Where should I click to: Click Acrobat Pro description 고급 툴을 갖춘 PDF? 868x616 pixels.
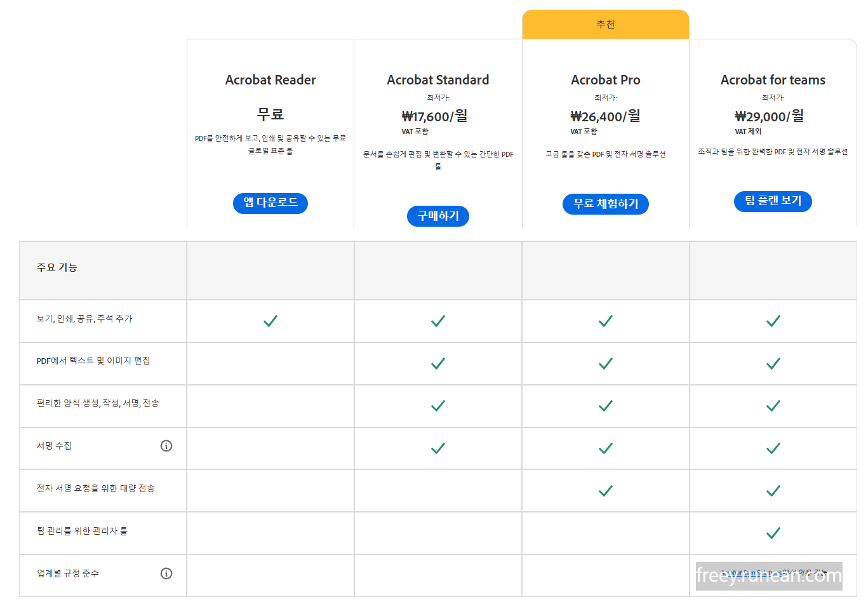coord(606,154)
